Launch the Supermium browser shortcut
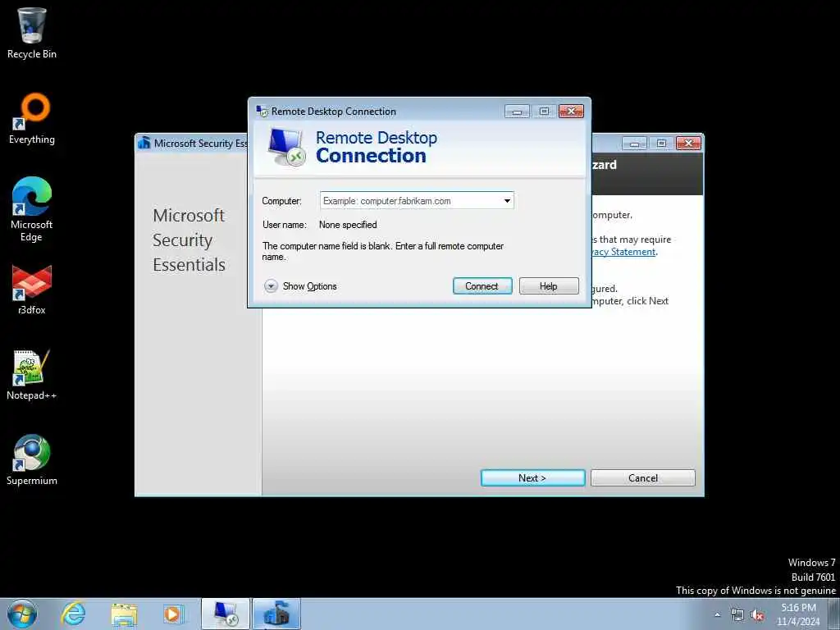Screen dimensions: 840x630 pos(32,459)
